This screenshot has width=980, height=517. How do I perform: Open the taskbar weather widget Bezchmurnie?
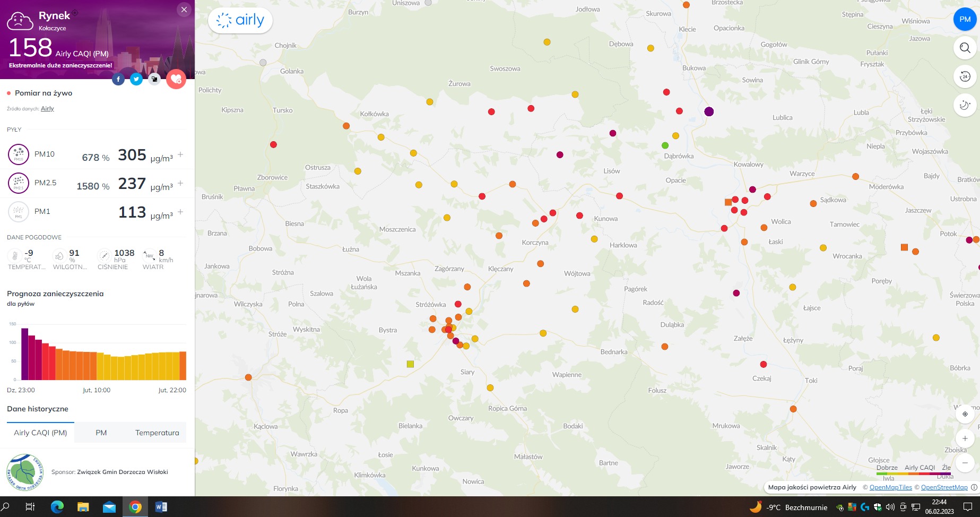point(788,507)
